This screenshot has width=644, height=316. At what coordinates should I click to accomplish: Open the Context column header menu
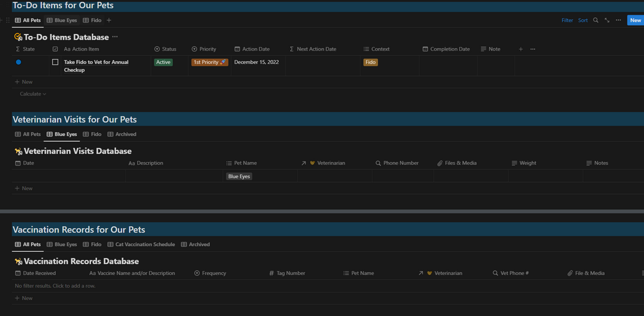click(x=377, y=49)
